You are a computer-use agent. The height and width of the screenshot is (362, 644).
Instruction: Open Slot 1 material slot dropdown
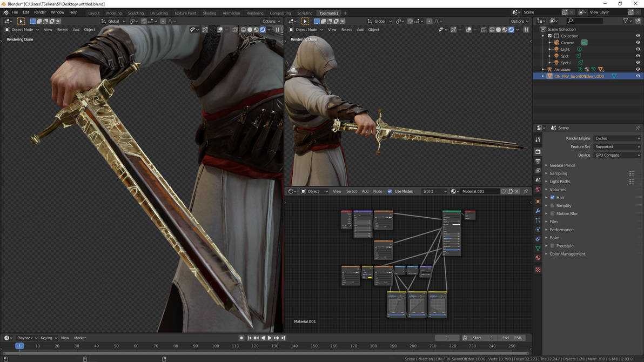tap(434, 191)
